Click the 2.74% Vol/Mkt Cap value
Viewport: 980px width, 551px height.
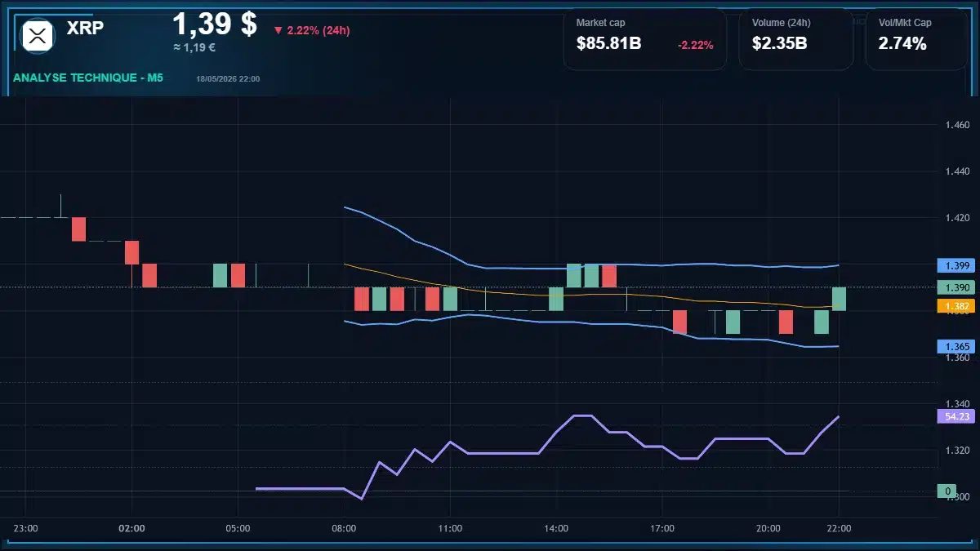902,44
